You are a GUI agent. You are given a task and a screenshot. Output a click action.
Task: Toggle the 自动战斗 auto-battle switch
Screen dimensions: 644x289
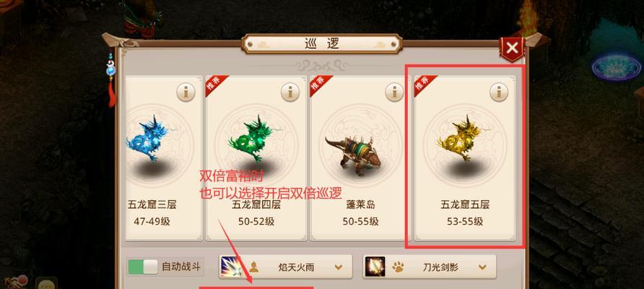142,267
